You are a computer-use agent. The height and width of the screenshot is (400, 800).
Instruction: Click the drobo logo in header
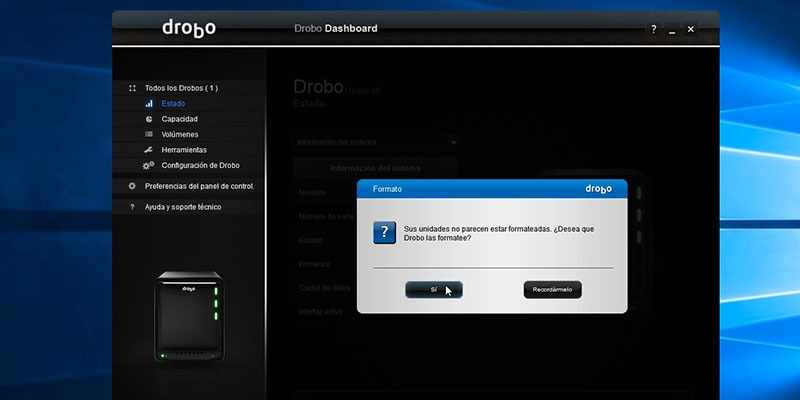point(189,29)
